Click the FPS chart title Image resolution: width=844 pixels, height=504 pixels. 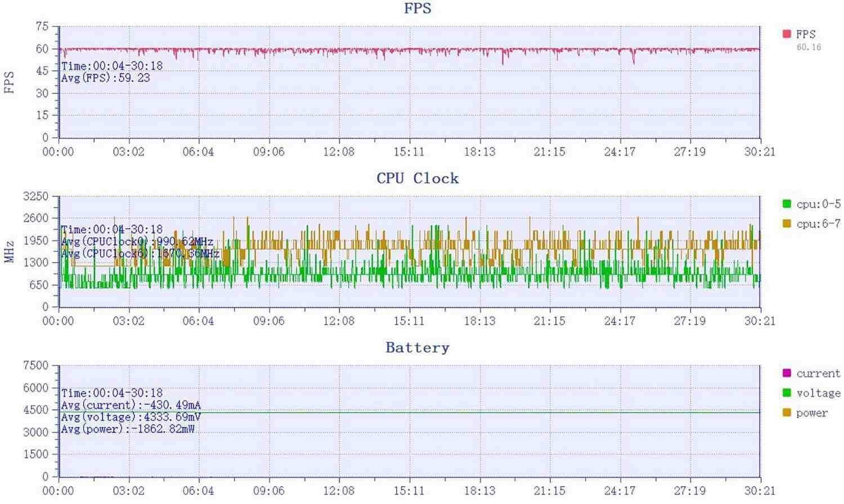pos(417,8)
